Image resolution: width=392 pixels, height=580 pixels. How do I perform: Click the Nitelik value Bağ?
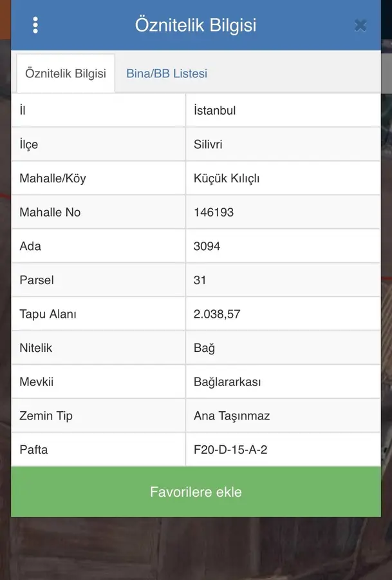click(x=204, y=348)
